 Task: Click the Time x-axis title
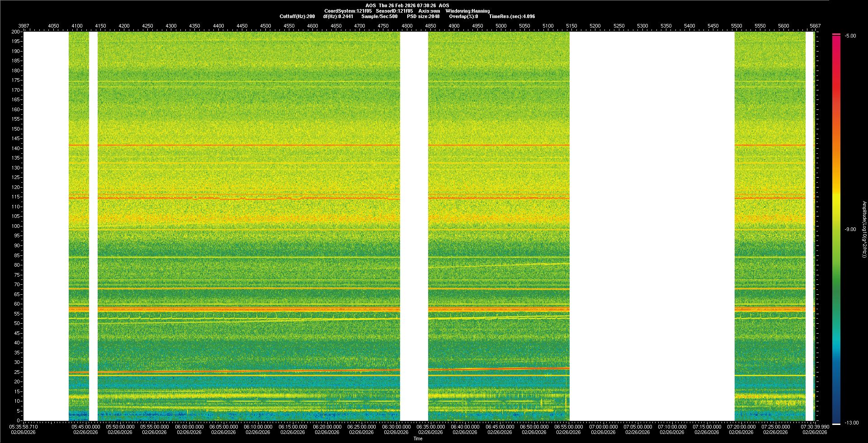click(418, 438)
